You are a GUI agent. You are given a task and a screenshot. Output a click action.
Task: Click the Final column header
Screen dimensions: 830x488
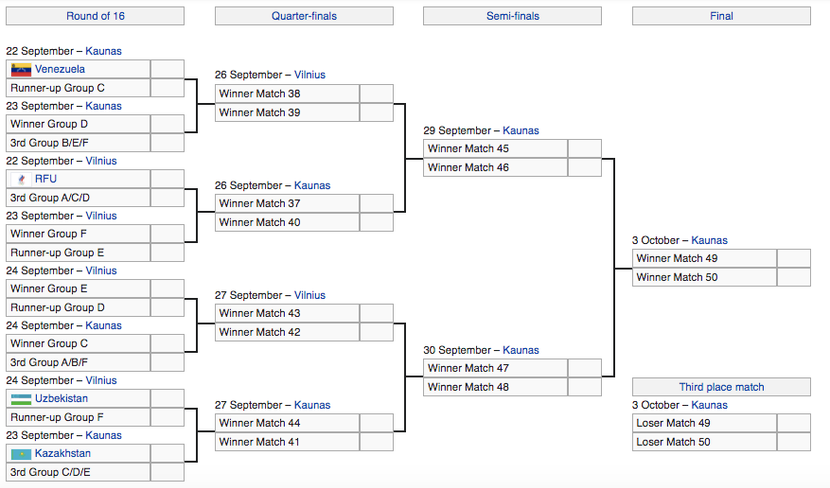tap(721, 16)
